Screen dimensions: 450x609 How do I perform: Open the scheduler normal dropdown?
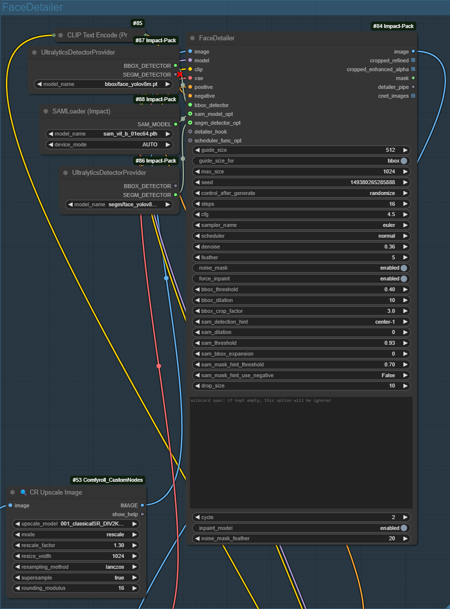301,236
